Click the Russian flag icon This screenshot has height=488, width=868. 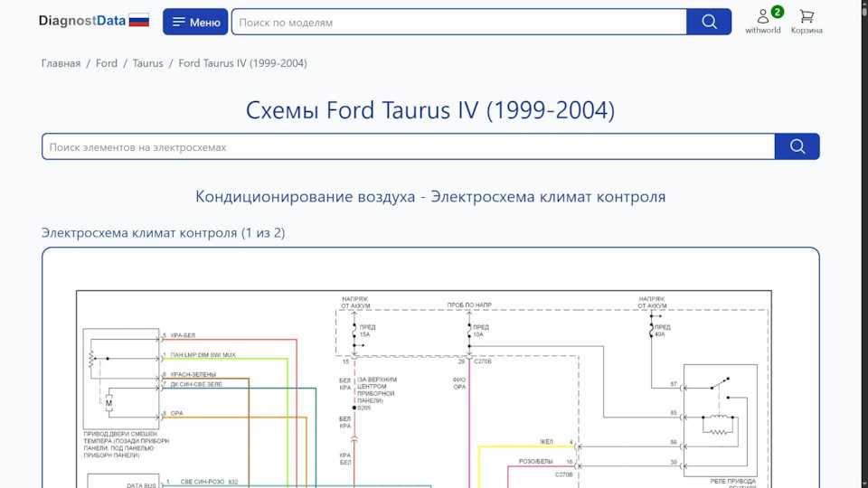click(x=139, y=21)
